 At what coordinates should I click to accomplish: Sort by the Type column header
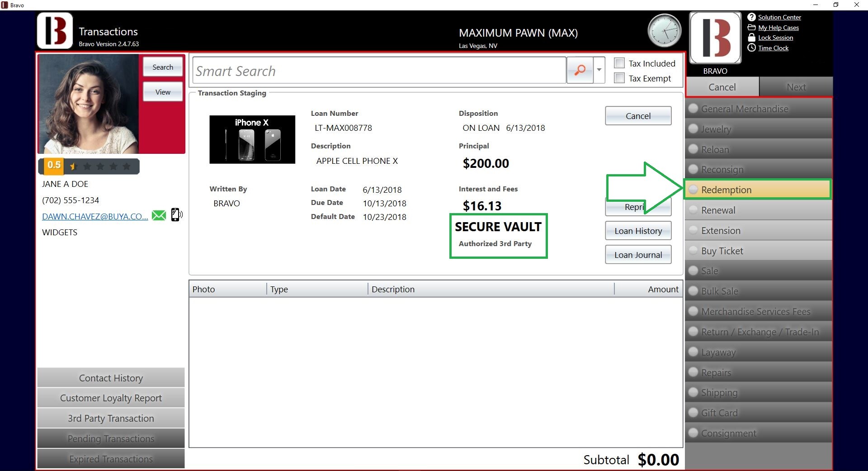tap(317, 289)
